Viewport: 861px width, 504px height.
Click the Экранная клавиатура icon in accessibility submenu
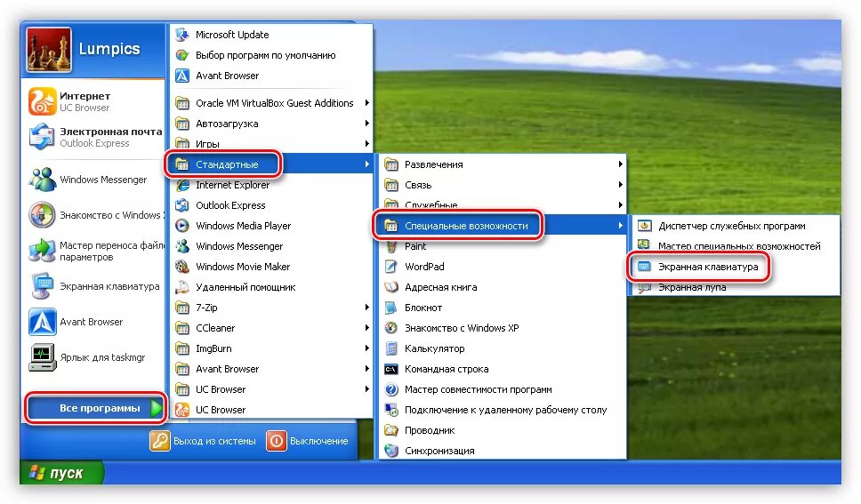(644, 267)
